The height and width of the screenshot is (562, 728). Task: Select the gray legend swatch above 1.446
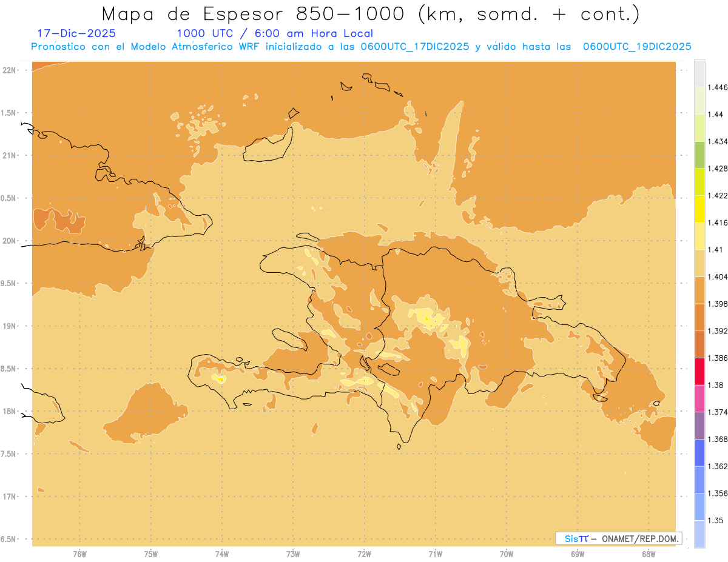coord(699,73)
